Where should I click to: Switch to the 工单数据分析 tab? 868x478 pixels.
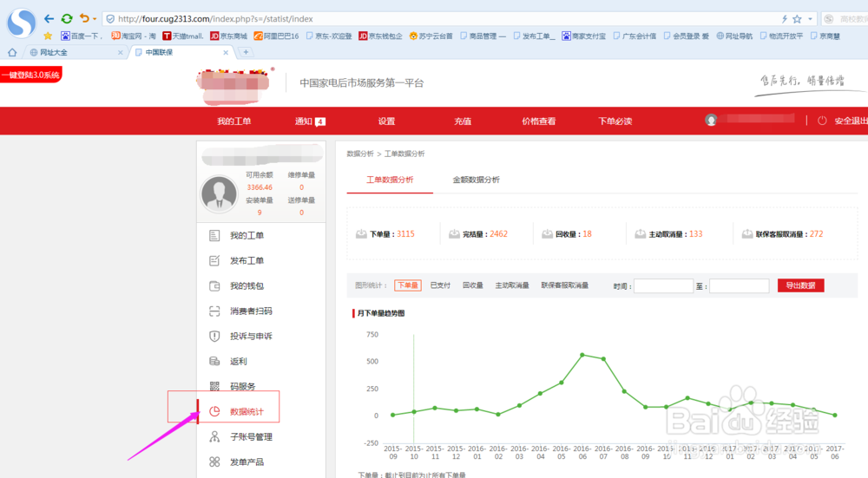tap(390, 180)
